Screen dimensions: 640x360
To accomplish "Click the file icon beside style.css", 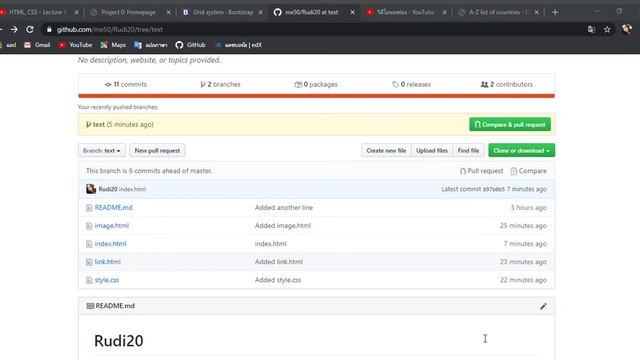I will pyautogui.click(x=89, y=280).
